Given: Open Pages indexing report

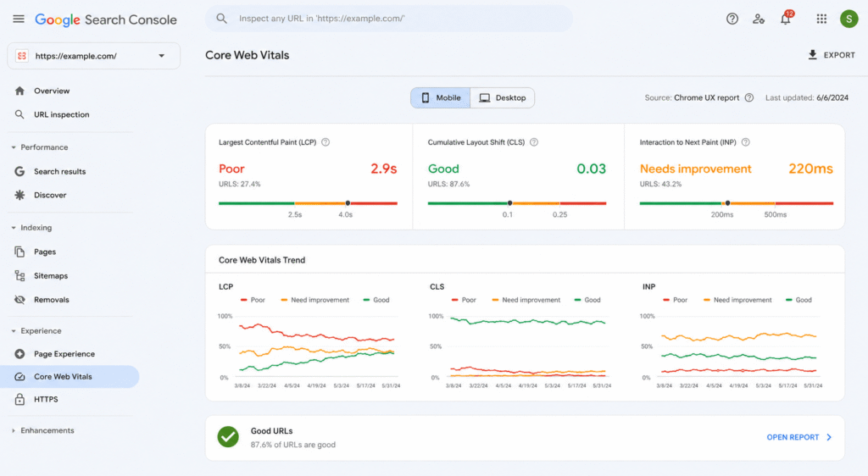Looking at the screenshot, I should click(45, 252).
